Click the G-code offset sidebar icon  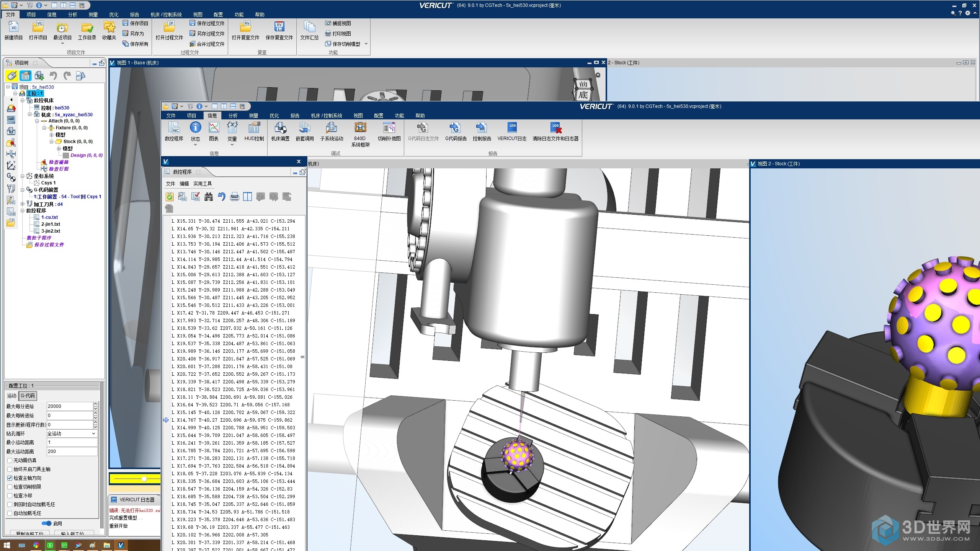click(x=11, y=177)
